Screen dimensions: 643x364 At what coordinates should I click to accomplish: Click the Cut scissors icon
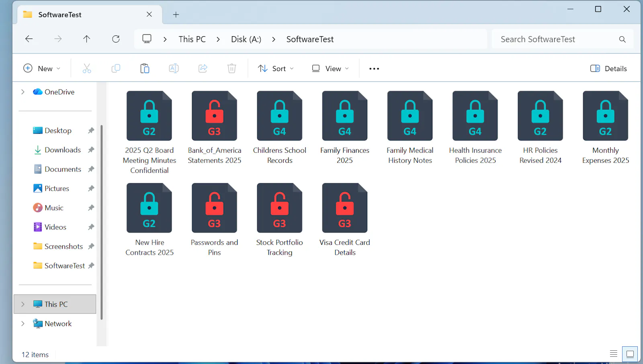pos(87,68)
